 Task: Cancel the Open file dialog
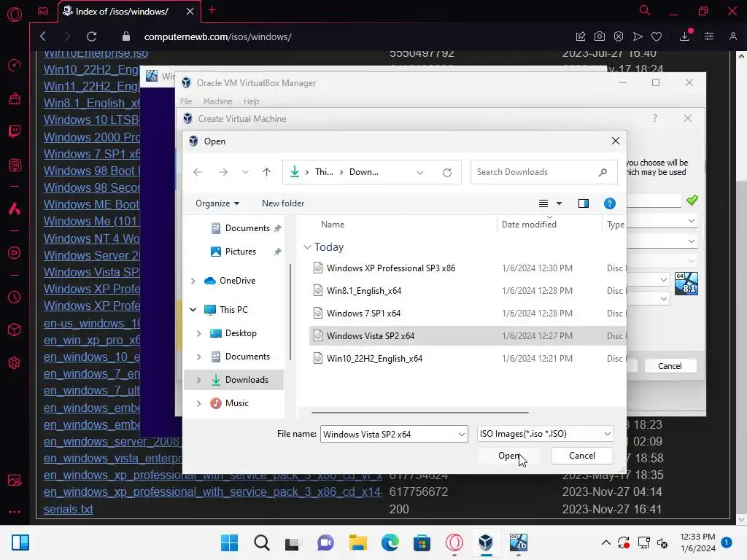coord(581,456)
